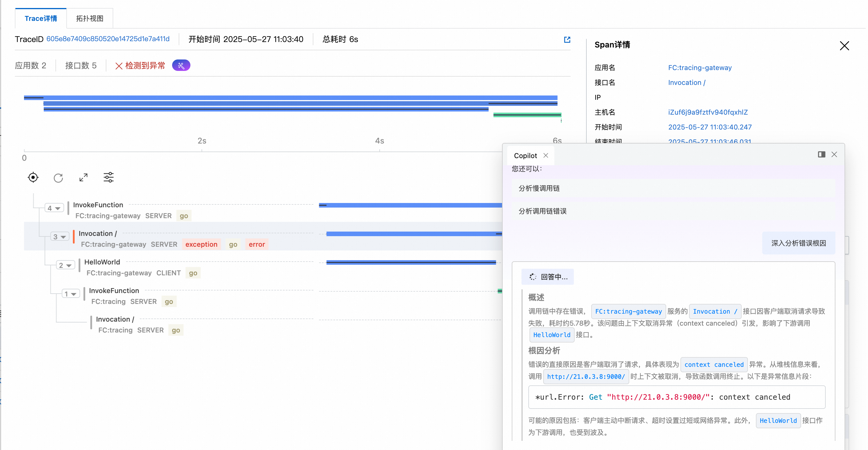Click the purple AI magic wand button
868x450 pixels.
click(181, 65)
